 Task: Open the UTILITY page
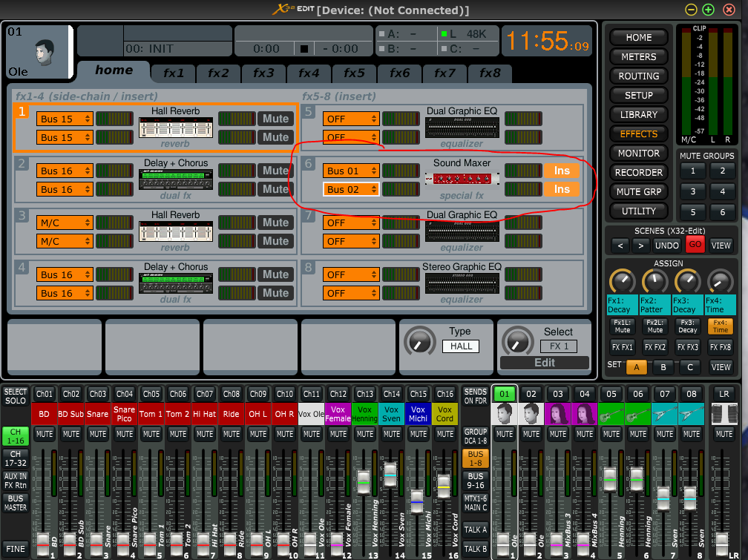coord(638,211)
